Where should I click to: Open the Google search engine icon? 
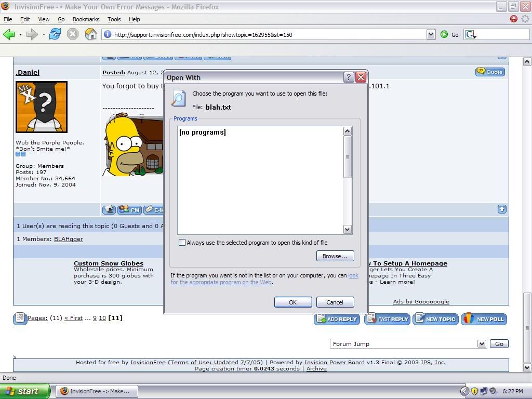(471, 34)
